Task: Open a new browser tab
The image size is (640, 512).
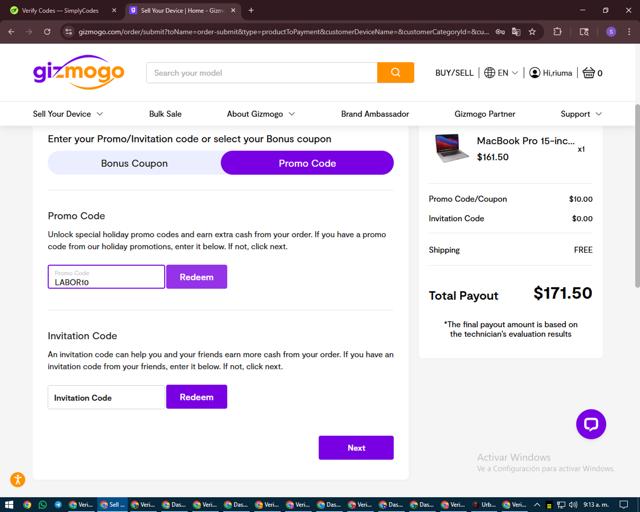Action: tap(251, 11)
